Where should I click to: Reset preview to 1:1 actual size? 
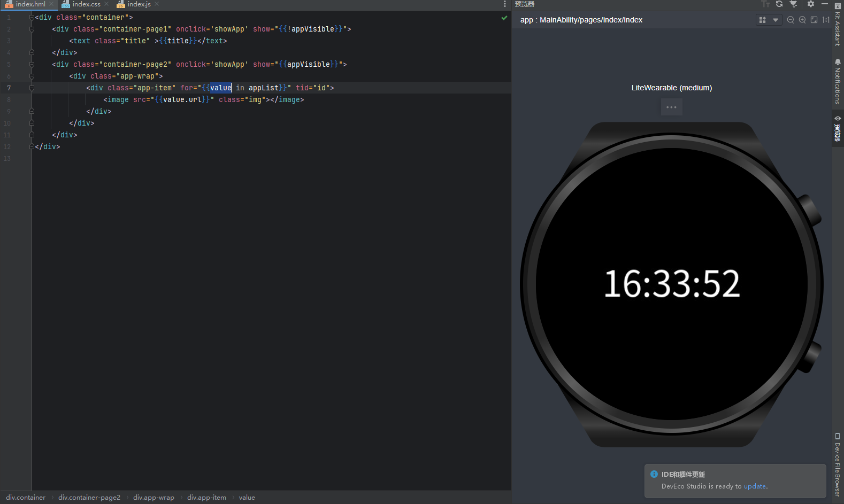pos(826,20)
